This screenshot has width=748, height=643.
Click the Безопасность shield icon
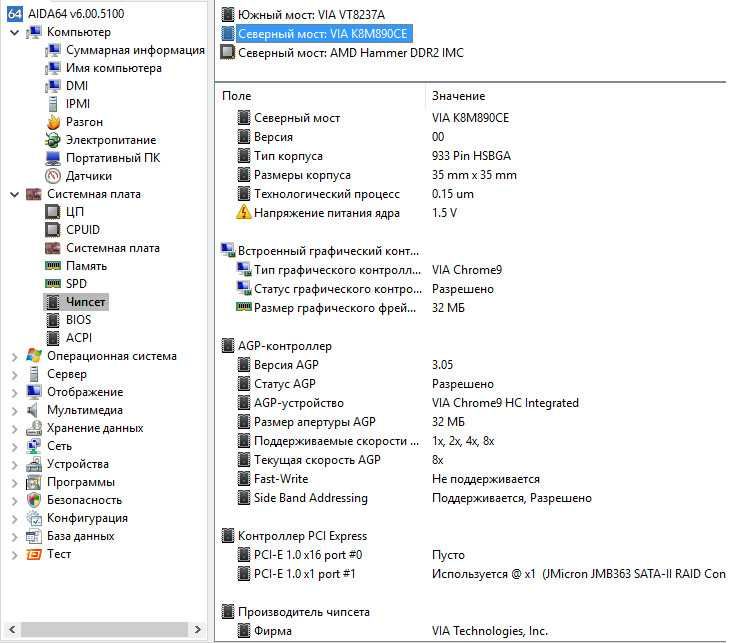(34, 500)
